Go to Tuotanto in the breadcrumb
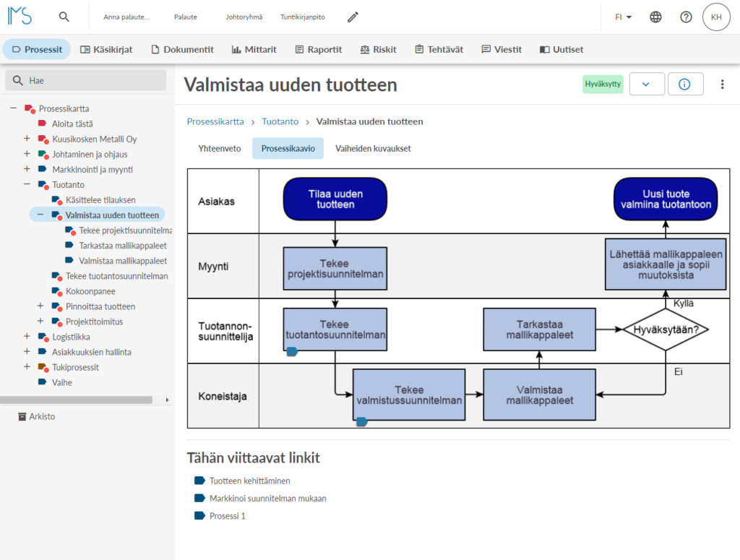 pos(280,121)
